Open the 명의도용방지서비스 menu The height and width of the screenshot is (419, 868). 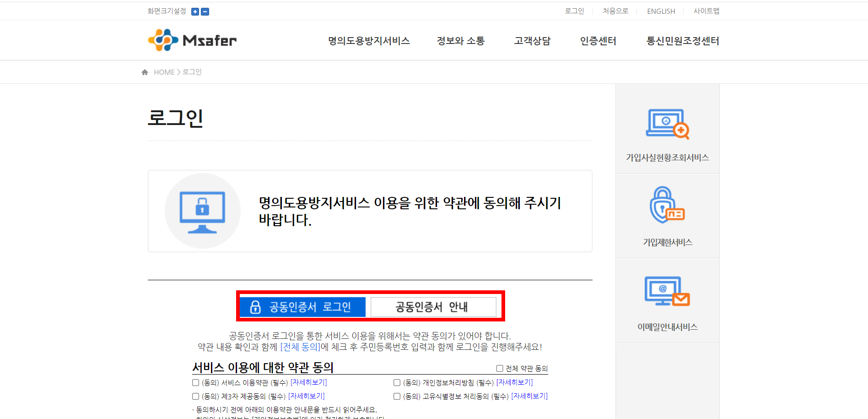point(369,40)
